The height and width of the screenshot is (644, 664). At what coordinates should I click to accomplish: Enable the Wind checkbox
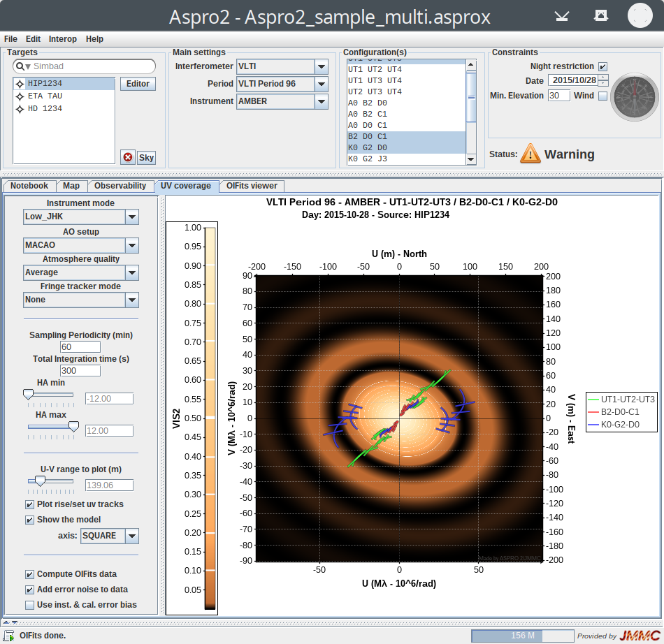pos(602,96)
